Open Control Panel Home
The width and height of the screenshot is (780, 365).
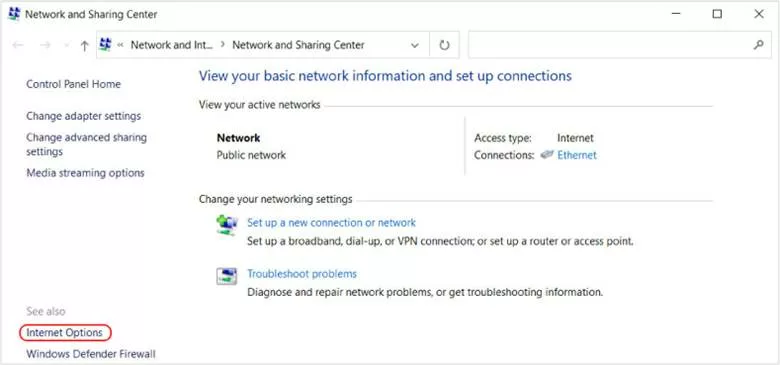pos(73,84)
